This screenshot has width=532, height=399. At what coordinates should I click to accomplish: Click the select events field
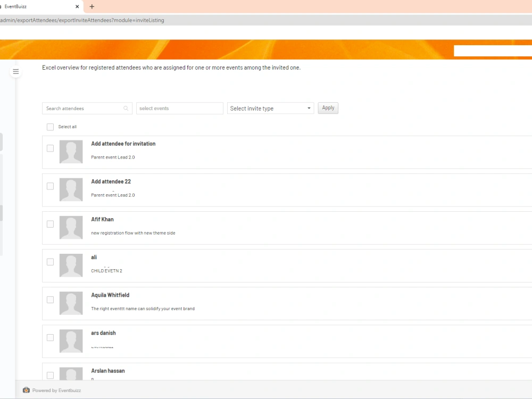[179, 108]
